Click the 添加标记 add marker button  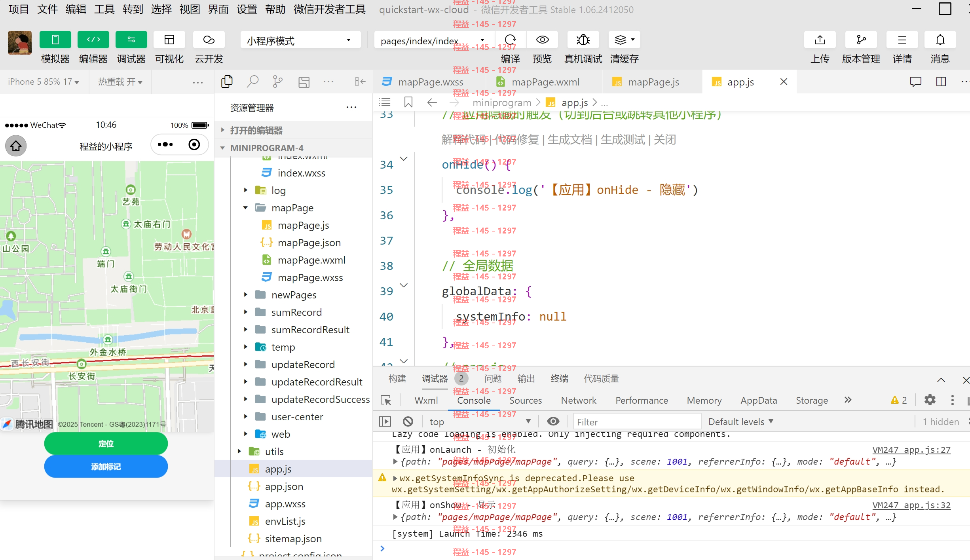pos(106,467)
